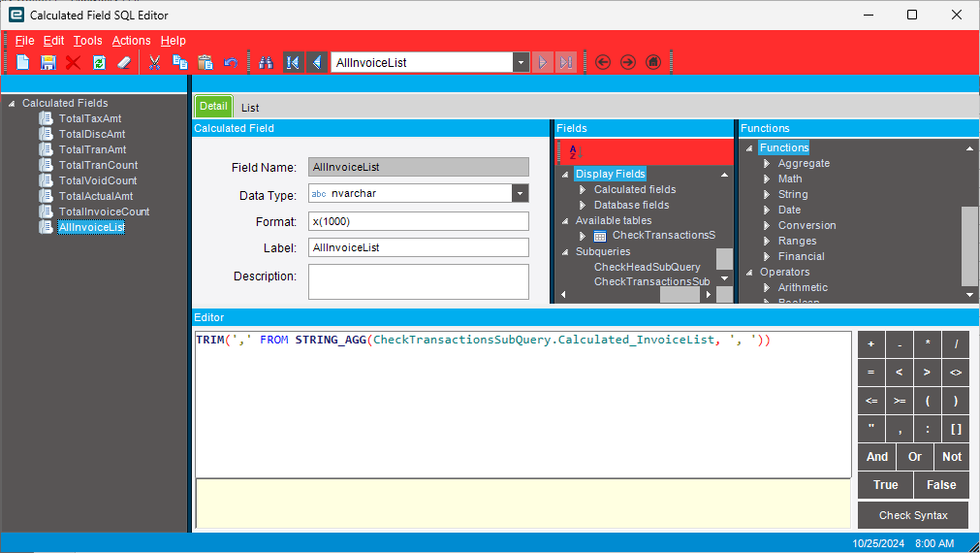The width and height of the screenshot is (980, 553).
Task: Open the Edit menu
Action: tap(53, 41)
